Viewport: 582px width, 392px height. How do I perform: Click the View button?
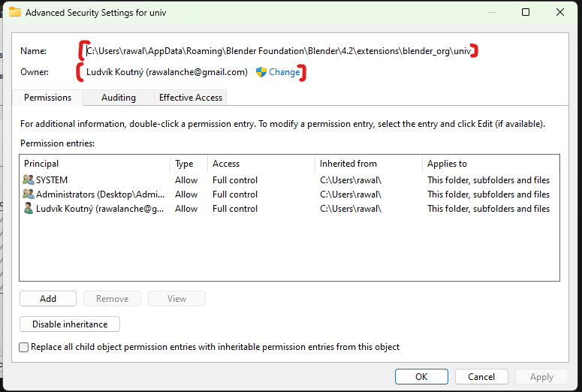(176, 298)
